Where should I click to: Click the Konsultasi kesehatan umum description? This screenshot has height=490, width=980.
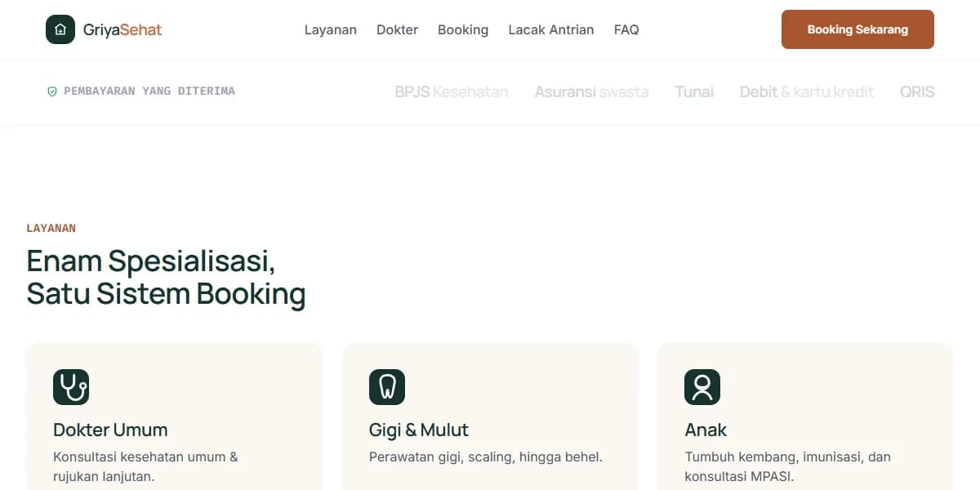coord(145,466)
